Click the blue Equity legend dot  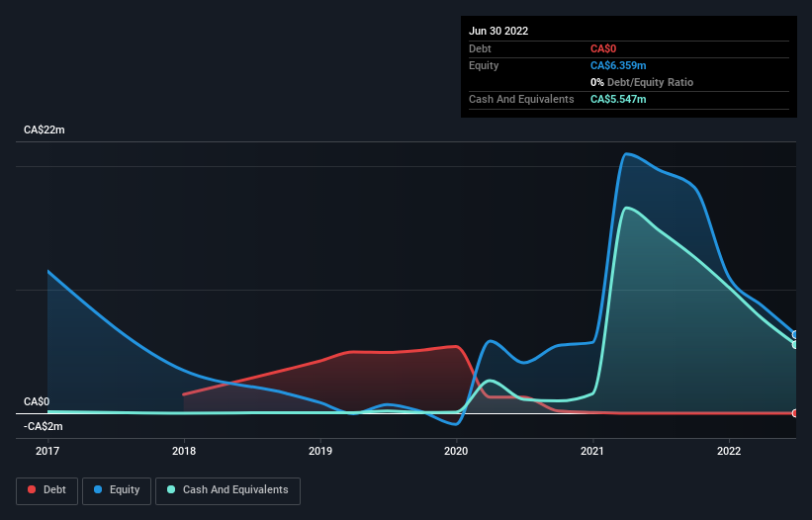pyautogui.click(x=98, y=489)
